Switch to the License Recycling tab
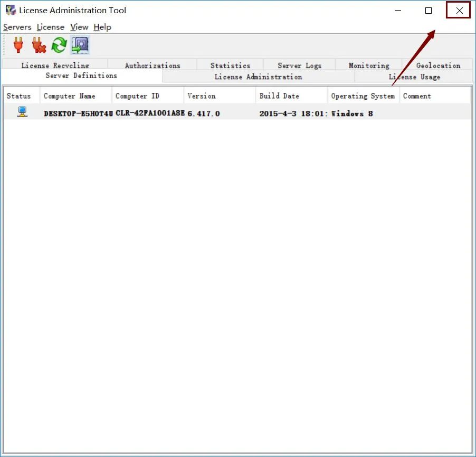476x457 pixels. click(x=55, y=65)
